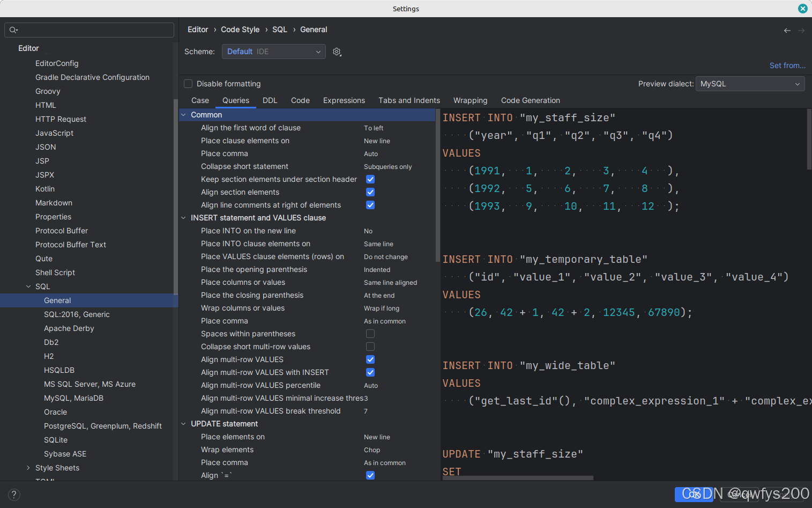Switch to the Wrapping tab
Viewport: 812px width, 508px height.
(x=471, y=100)
